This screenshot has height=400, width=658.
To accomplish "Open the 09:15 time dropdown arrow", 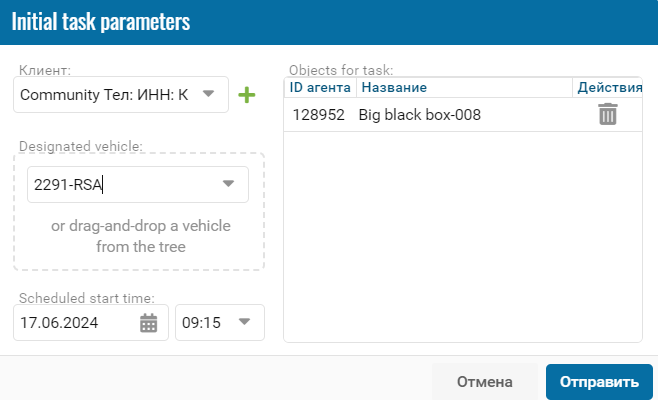I will (x=244, y=322).
